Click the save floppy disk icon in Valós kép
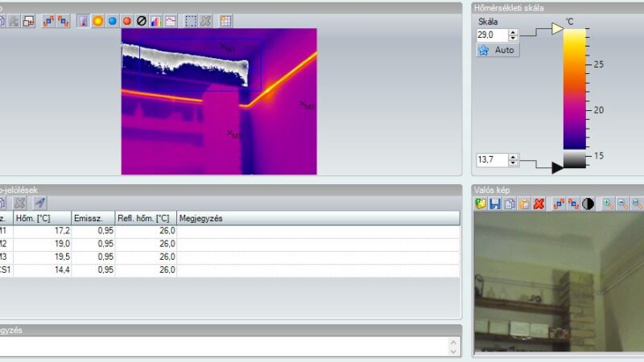 (496, 204)
